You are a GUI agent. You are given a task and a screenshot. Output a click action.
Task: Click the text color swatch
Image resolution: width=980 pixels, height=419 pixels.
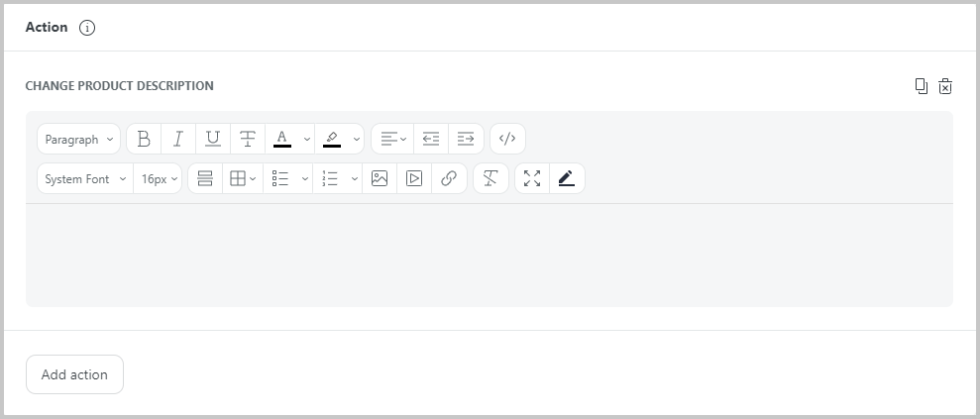pos(281,140)
